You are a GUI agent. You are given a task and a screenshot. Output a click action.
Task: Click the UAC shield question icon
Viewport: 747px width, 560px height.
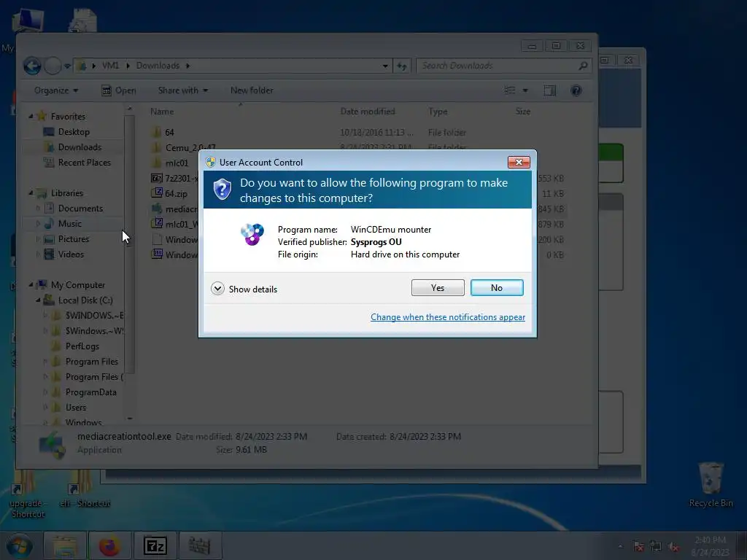click(222, 190)
